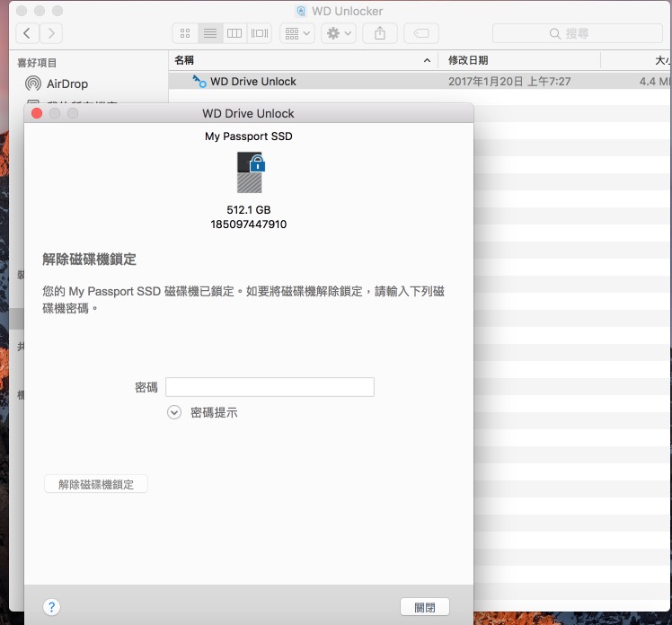This screenshot has width=672, height=625.
Task: Click the Share button in Finder toolbar
Action: click(380, 33)
